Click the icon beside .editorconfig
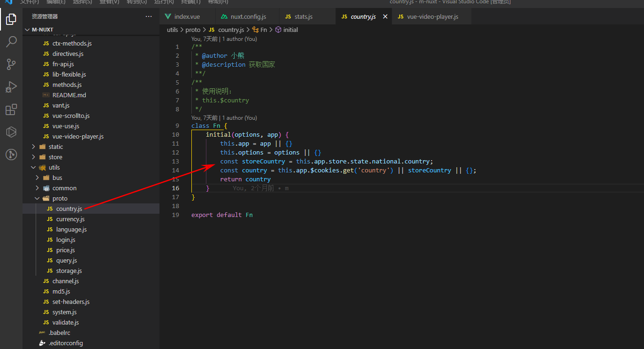This screenshot has width=644, height=349. pyautogui.click(x=42, y=343)
